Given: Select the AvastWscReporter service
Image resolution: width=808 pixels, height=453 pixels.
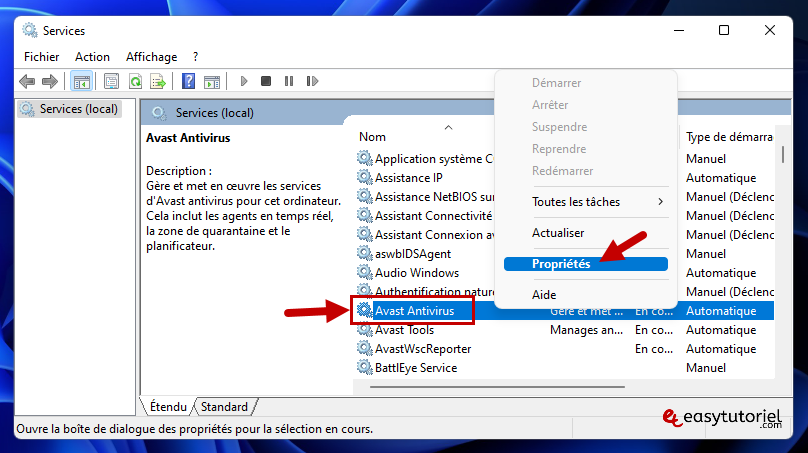Looking at the screenshot, I should pos(423,349).
